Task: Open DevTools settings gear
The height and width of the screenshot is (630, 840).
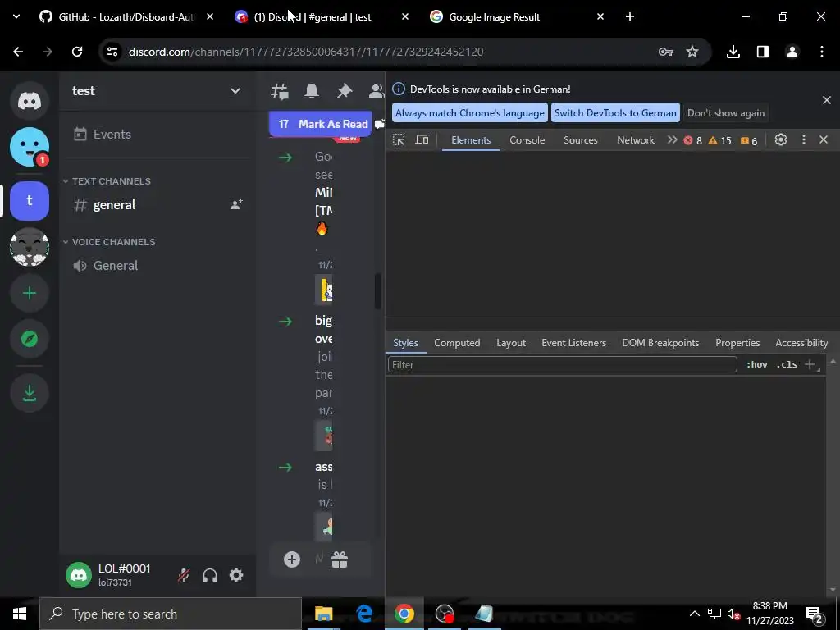Action: click(x=781, y=139)
